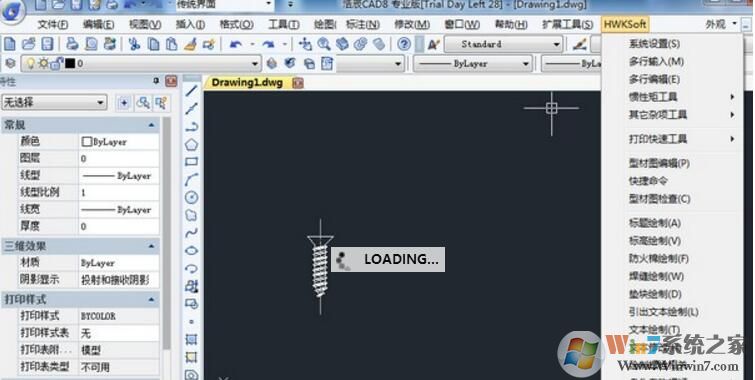The image size is (755, 380).
Task: Toggle layer lock padlock icon
Action: point(56,64)
